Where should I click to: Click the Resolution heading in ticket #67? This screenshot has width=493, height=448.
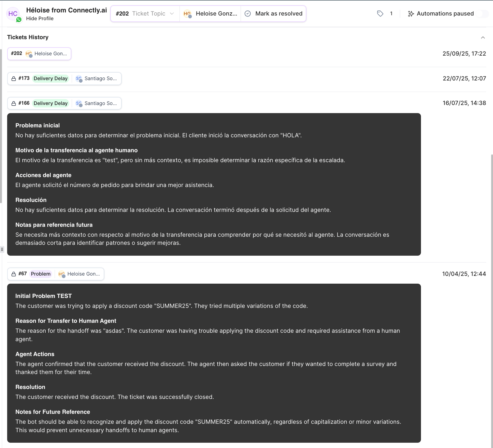tap(30, 387)
